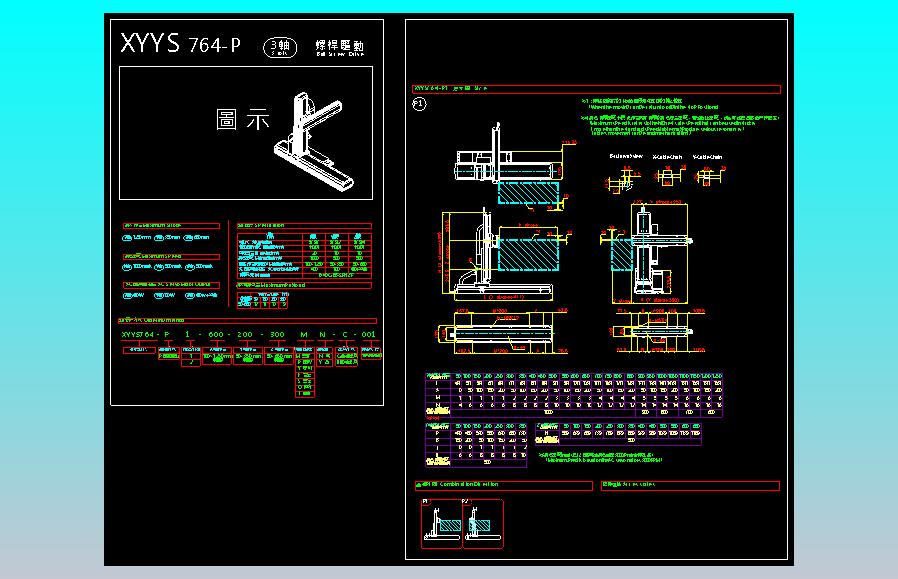Image resolution: width=898 pixels, height=579 pixels.
Task: Click the long purple stroke table
Action: pyautogui.click(x=573, y=394)
